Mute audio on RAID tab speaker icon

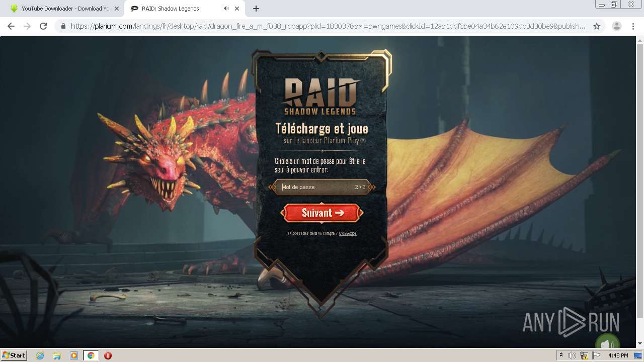[x=226, y=9]
